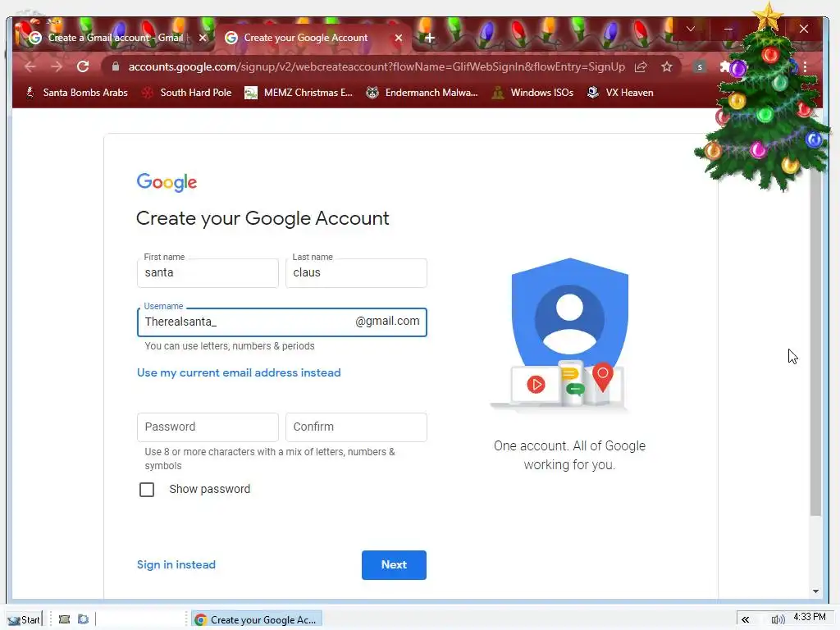Click Sign in instead link
Viewport: 840px width, 630px height.
click(x=176, y=564)
